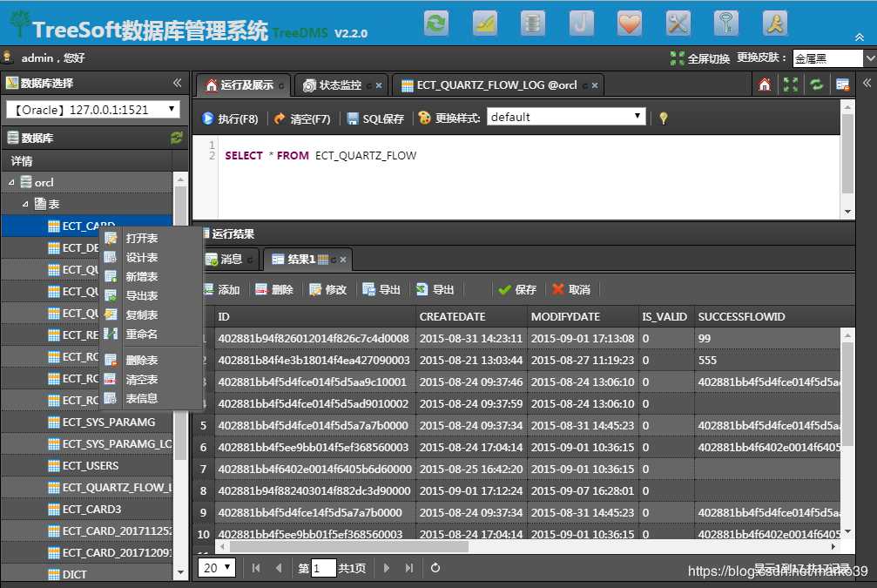Click 保存 with green checkmark

[517, 289]
